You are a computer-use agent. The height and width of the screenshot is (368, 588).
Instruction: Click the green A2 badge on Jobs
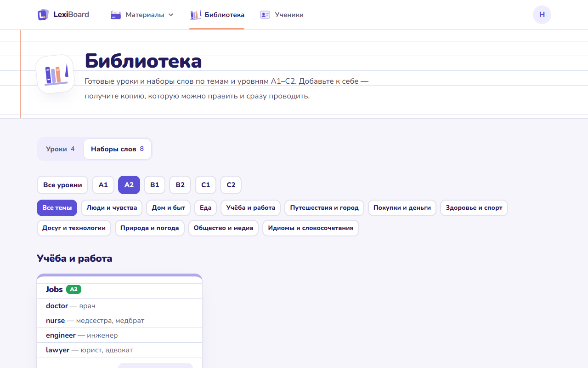click(x=73, y=289)
